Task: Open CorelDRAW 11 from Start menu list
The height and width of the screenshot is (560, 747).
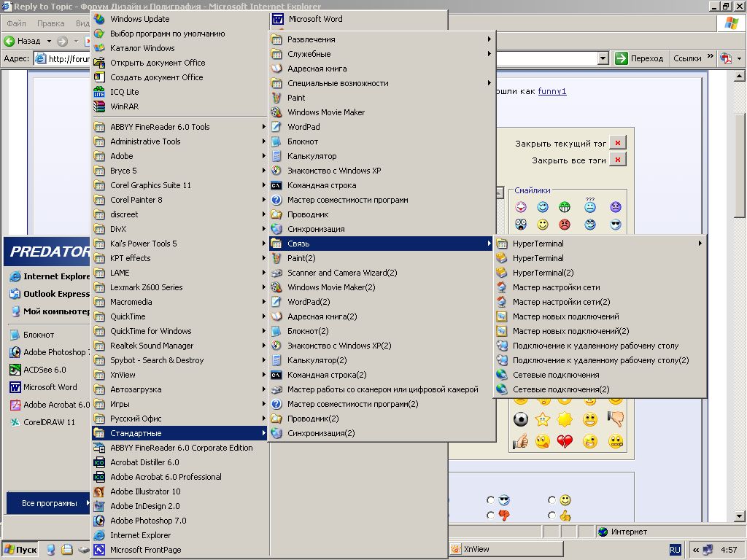Action: click(49, 422)
